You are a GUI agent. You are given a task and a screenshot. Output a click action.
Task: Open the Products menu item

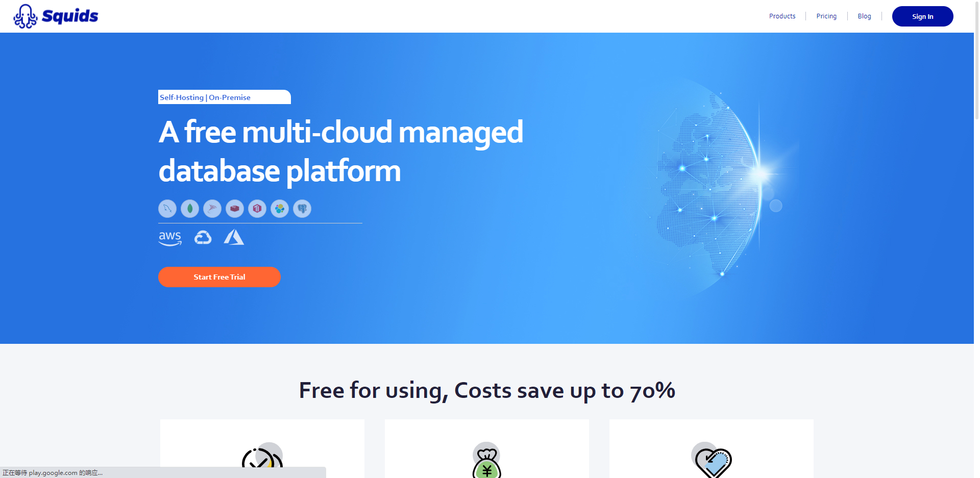click(782, 16)
